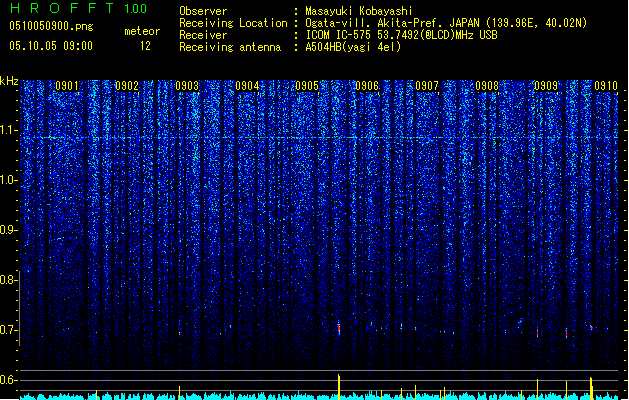The width and height of the screenshot is (629, 400).
Task: Select antenna text A504HB(yagi 4el)
Action: (353, 47)
